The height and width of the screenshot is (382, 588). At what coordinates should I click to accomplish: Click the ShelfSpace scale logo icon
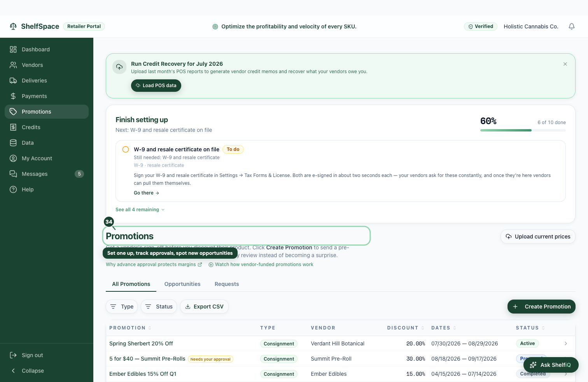coord(13,26)
